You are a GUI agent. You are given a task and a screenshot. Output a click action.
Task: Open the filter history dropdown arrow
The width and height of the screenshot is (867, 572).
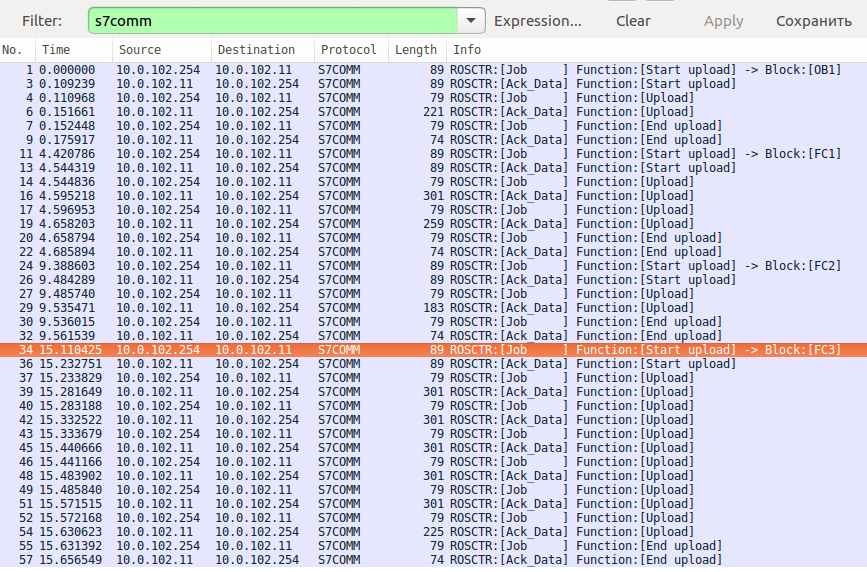tap(471, 21)
